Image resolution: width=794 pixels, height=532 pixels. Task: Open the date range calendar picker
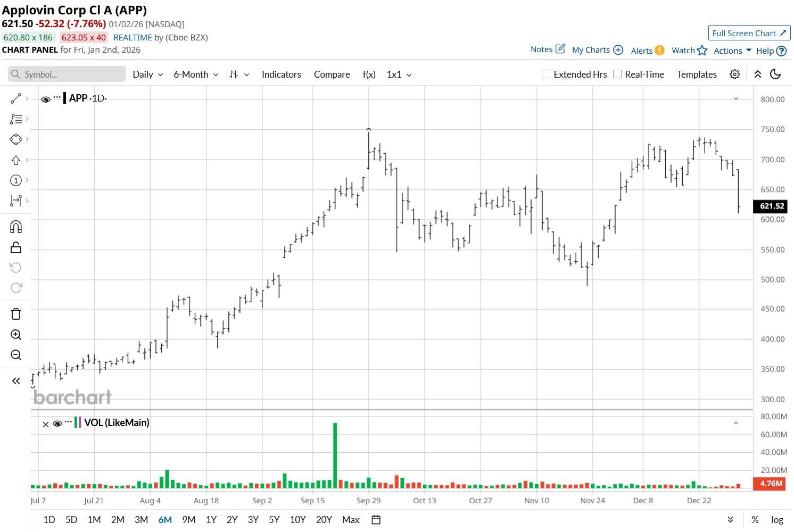pyautogui.click(x=376, y=520)
